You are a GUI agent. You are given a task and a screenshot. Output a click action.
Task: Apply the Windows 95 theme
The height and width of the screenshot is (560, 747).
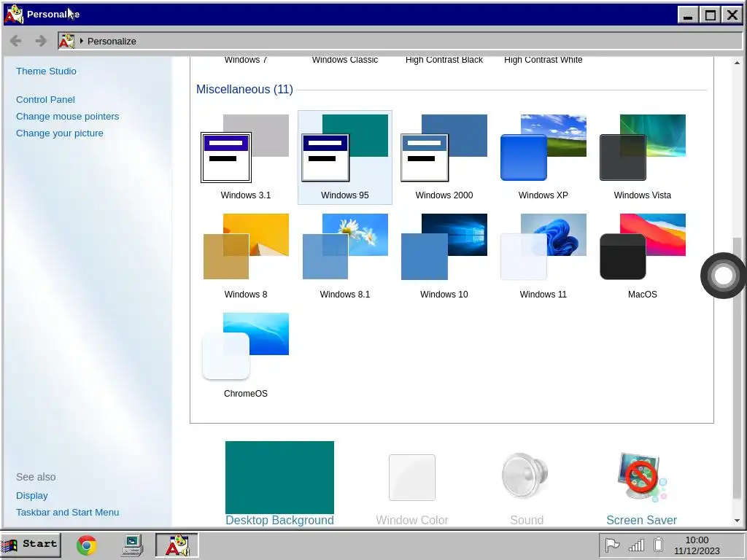345,157
